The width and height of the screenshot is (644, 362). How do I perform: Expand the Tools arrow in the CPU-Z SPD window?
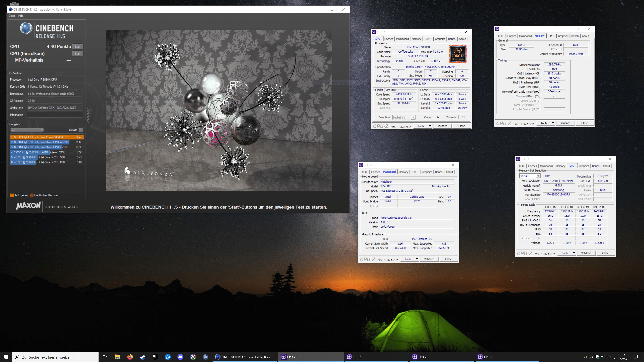click(574, 253)
